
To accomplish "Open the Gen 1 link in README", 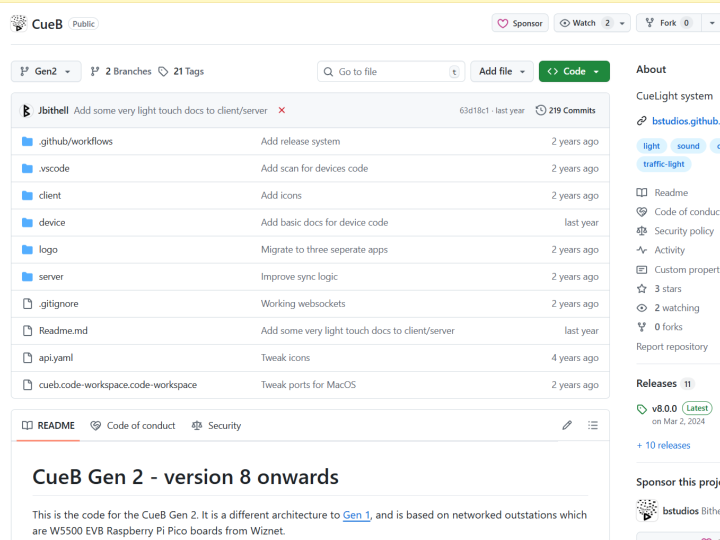I will click(x=356, y=515).
